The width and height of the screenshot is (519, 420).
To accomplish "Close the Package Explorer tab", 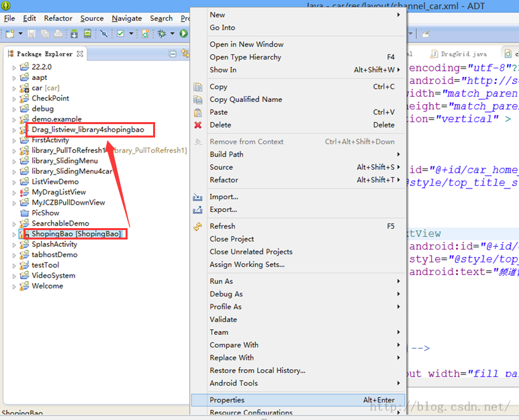I will click(80, 54).
